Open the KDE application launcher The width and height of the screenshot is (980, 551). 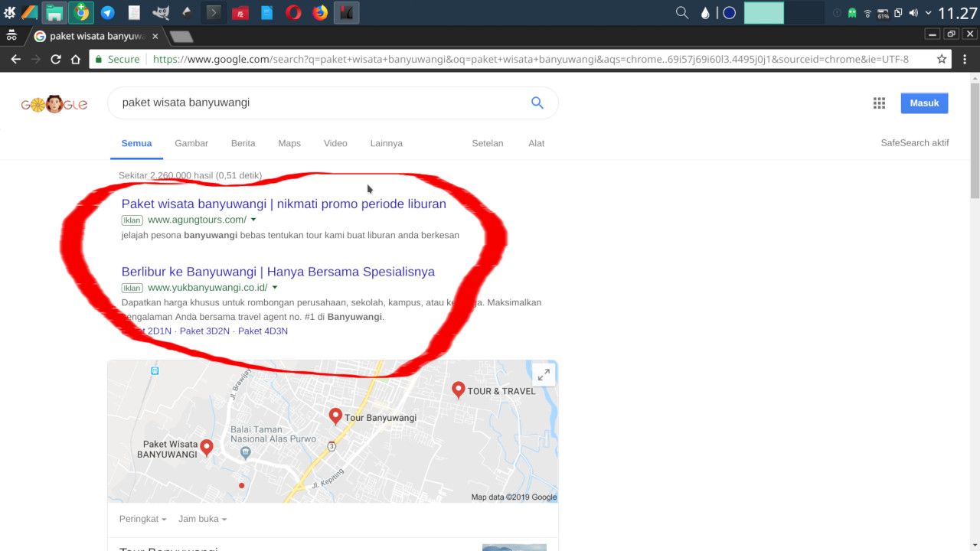click(9, 12)
